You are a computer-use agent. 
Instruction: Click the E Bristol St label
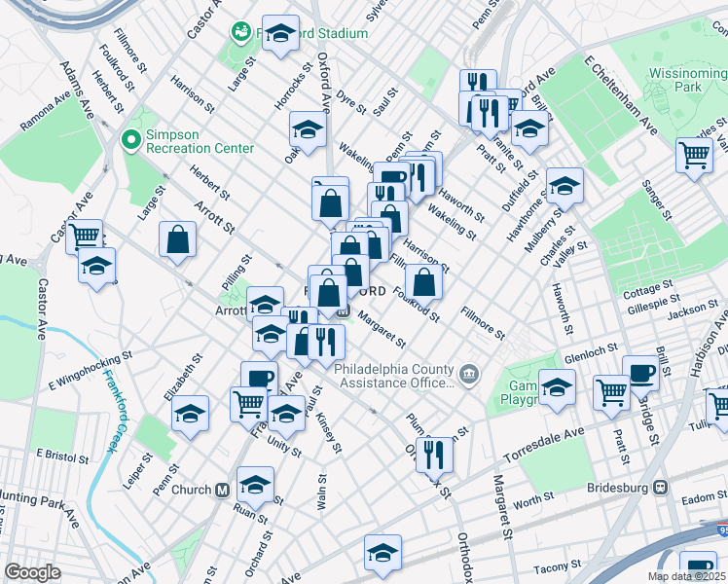tap(62, 456)
